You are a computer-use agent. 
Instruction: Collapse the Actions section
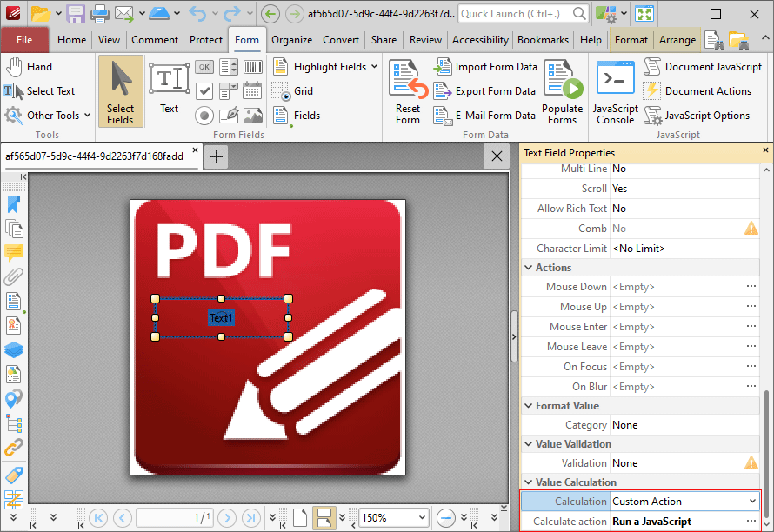528,268
